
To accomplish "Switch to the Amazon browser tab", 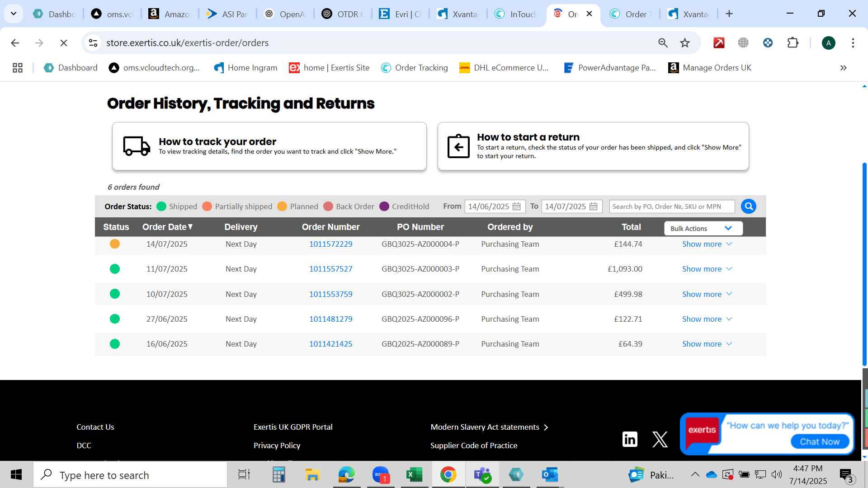I will pyautogui.click(x=169, y=14).
